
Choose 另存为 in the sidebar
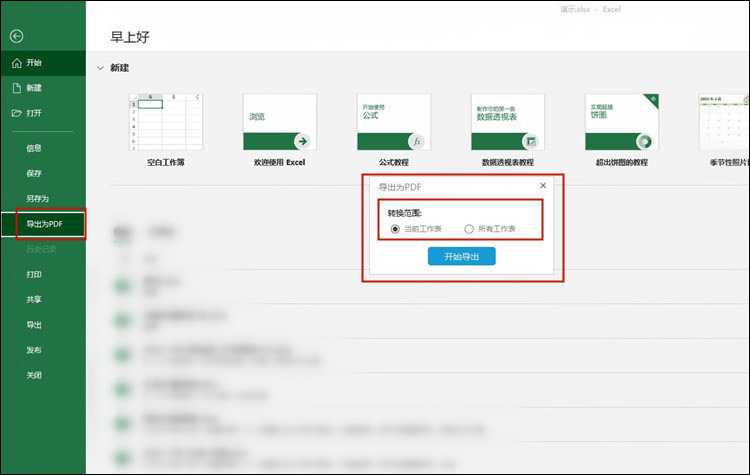(x=37, y=199)
